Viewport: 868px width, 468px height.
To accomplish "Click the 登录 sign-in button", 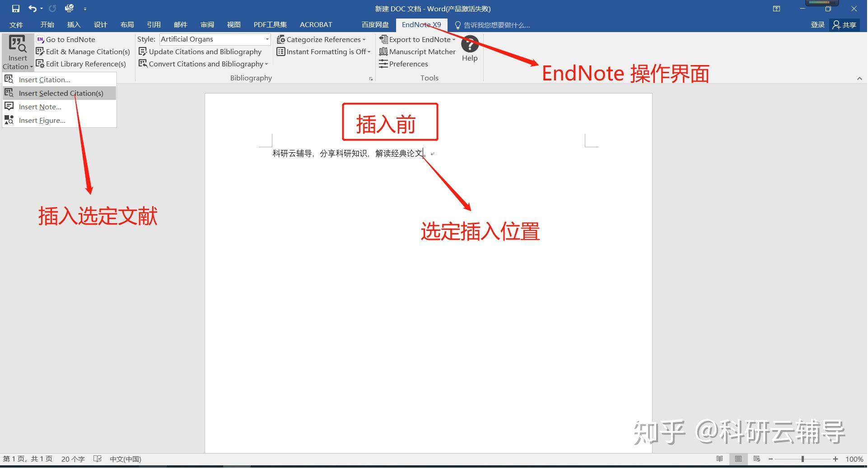I will [x=817, y=25].
